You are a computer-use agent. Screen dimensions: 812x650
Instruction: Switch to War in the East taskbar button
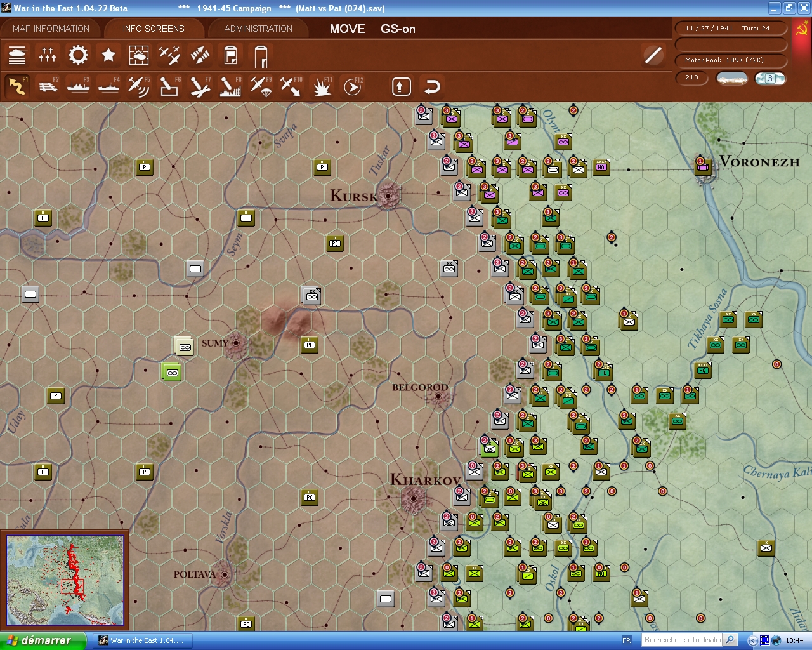click(x=141, y=640)
